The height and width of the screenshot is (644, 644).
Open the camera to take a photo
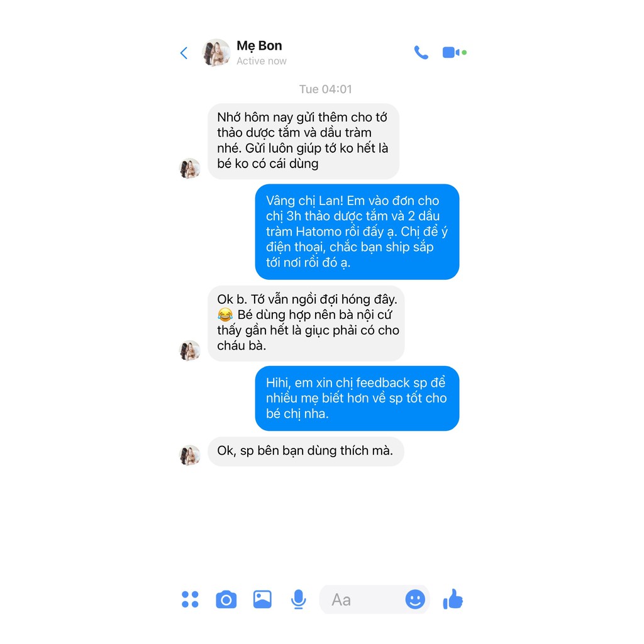pyautogui.click(x=226, y=599)
